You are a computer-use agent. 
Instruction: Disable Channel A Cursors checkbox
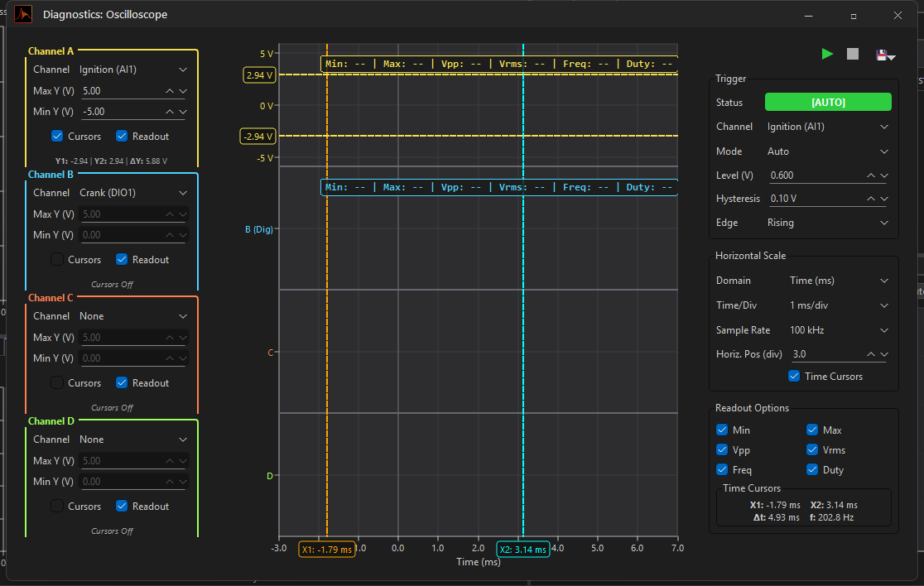57,136
